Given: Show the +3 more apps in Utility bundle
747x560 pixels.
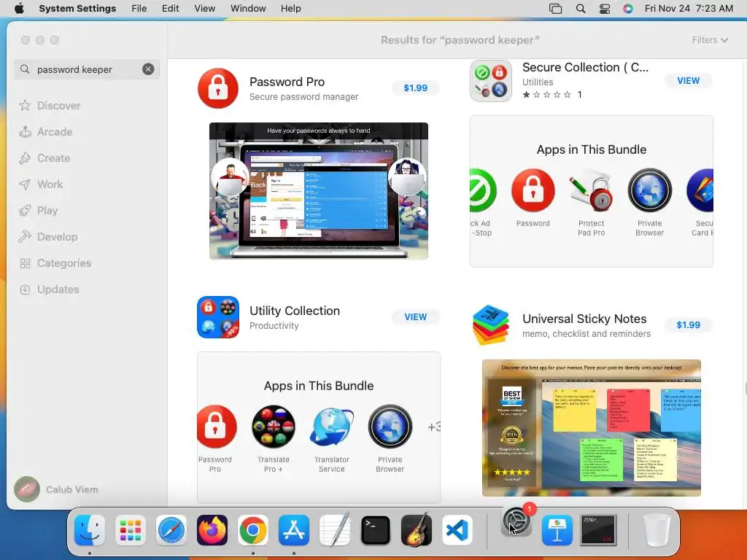Looking at the screenshot, I should point(434,427).
